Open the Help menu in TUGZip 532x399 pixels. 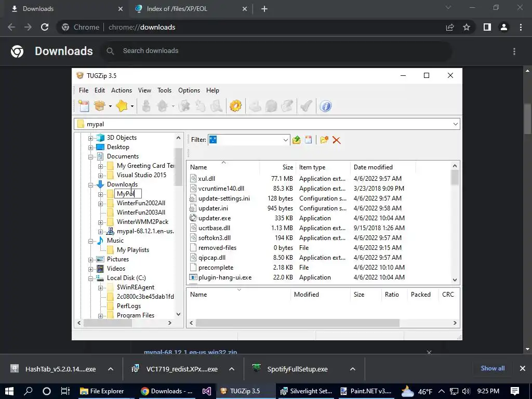[212, 90]
